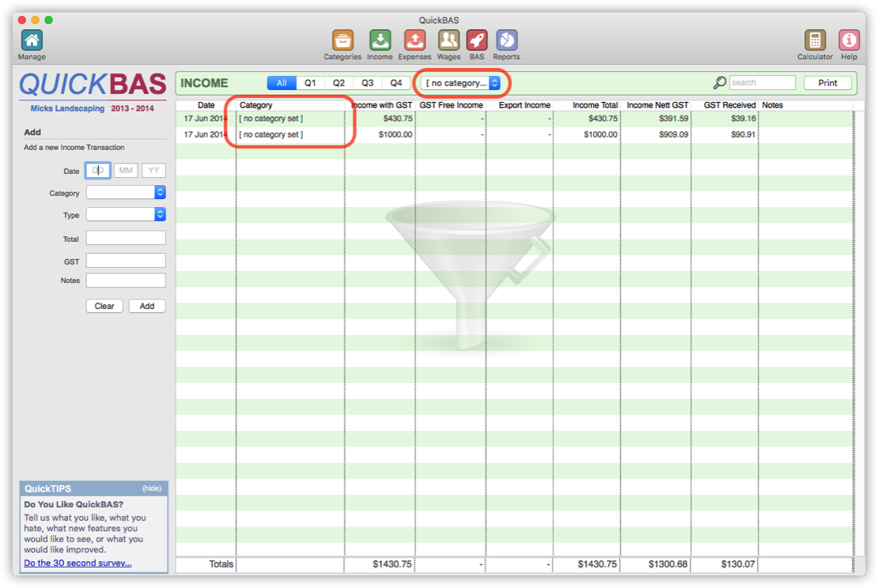This screenshot has width=878, height=588.
Task: Click the Notes column header
Action: point(806,105)
